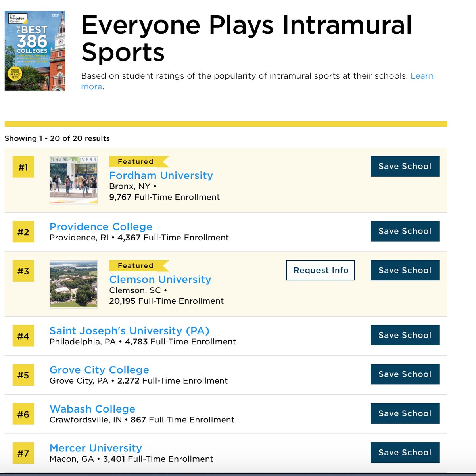Click 'Clemson, SC' location text
The image size is (476, 476).
click(x=135, y=290)
